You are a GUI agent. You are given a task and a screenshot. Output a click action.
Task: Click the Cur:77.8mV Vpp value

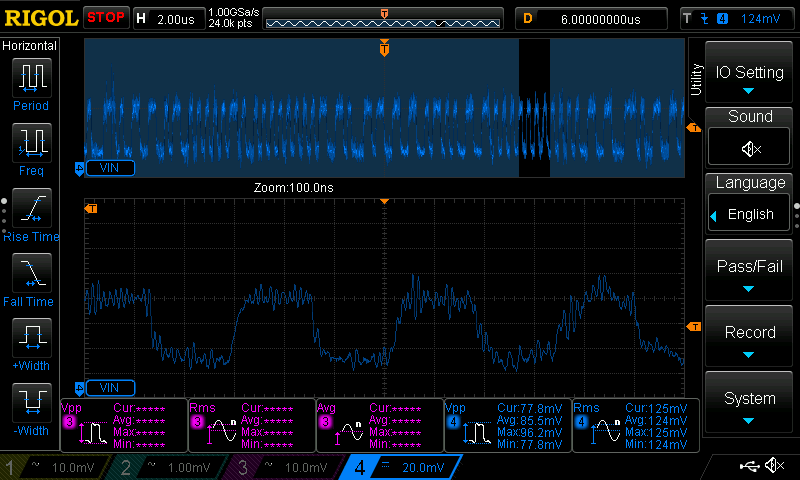point(530,409)
